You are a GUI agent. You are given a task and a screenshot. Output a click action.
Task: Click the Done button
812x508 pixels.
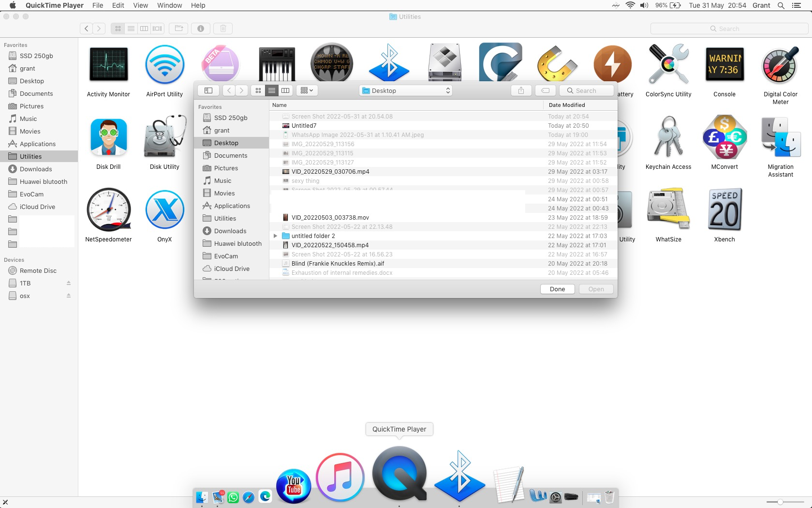(557, 289)
